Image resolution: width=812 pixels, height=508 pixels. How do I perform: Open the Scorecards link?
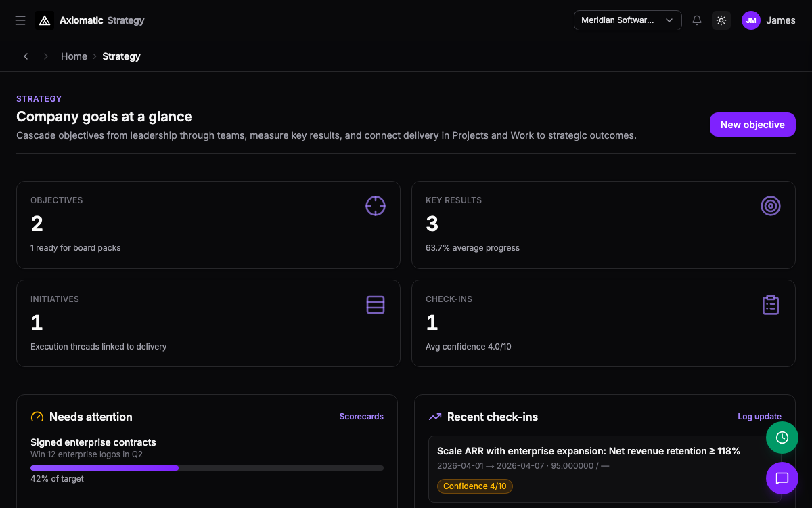[361, 417]
